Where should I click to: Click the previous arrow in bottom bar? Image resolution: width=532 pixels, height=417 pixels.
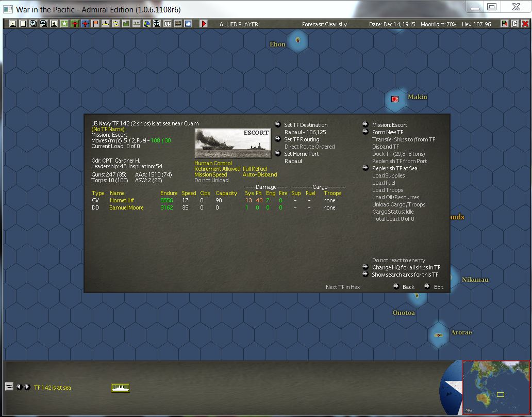click(x=20, y=387)
